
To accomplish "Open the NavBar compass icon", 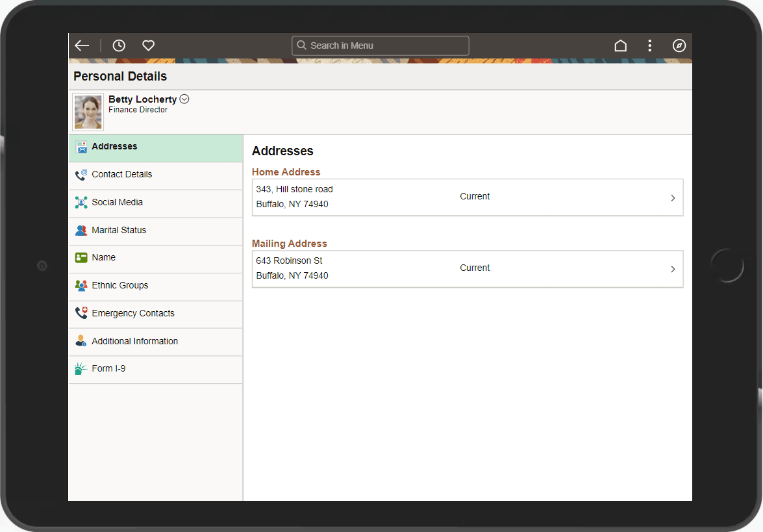I will pos(679,45).
